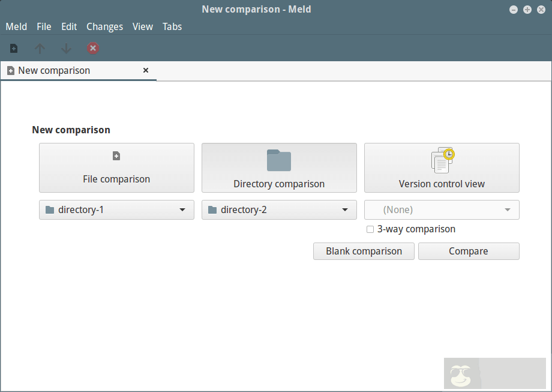Open the disabled (None) dropdown
The height and width of the screenshot is (392, 552).
(x=442, y=210)
